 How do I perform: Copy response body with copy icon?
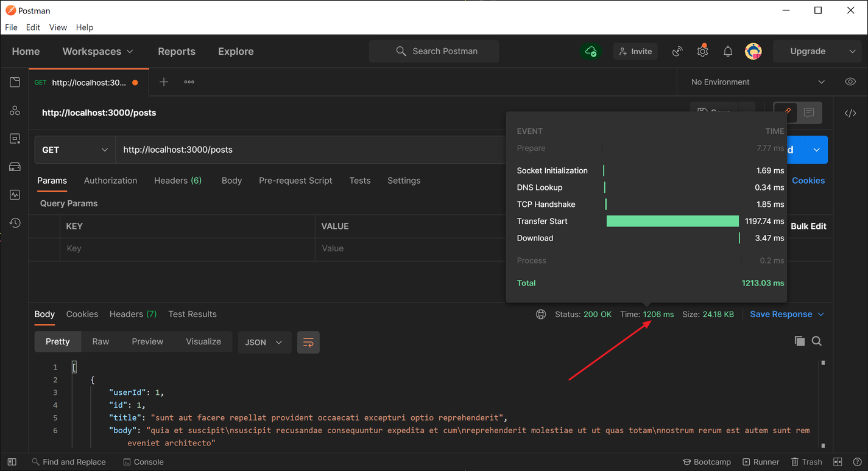[799, 341]
